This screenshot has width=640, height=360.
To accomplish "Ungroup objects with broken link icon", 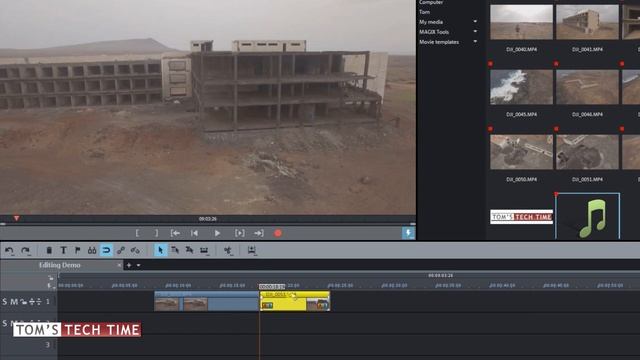I will (135, 250).
